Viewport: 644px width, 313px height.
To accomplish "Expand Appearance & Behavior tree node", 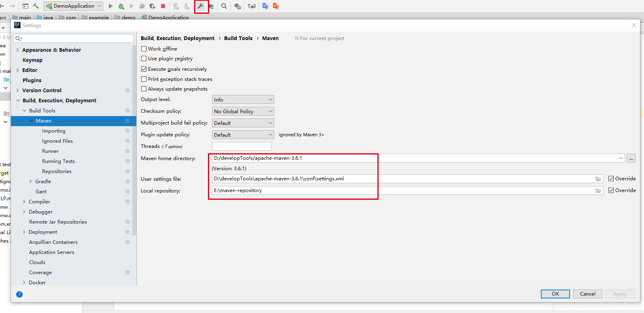I will [x=17, y=50].
